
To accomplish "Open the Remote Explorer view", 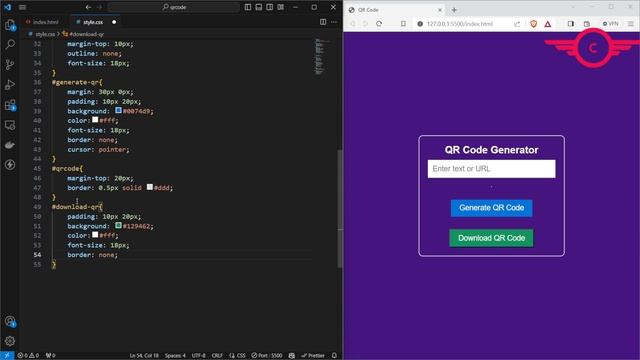I will [10, 125].
